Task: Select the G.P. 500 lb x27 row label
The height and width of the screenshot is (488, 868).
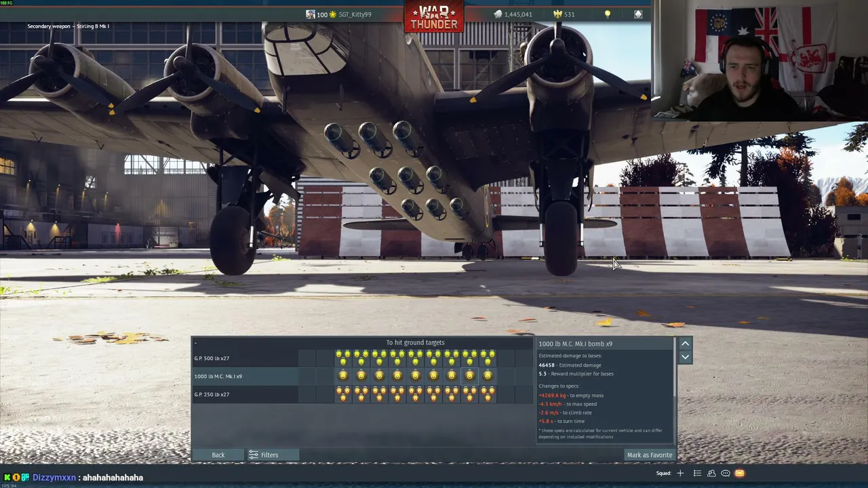Action: coord(212,359)
